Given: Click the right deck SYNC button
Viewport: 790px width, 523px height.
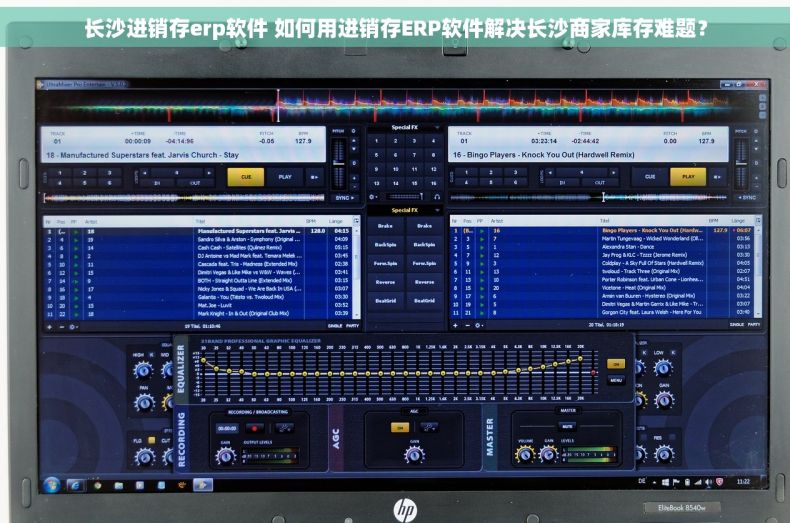Looking at the screenshot, I should click(x=747, y=198).
